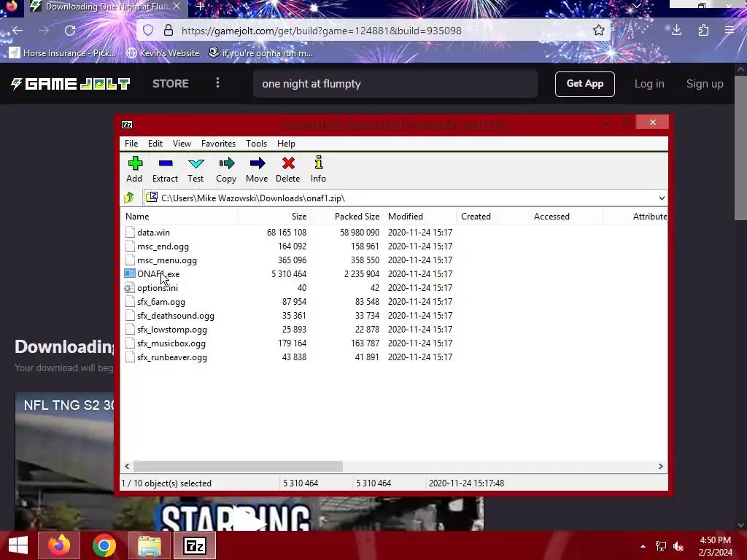This screenshot has width=747, height=560.
Task: Select the sfx_lowstomp.ogg file
Action: 172,329
